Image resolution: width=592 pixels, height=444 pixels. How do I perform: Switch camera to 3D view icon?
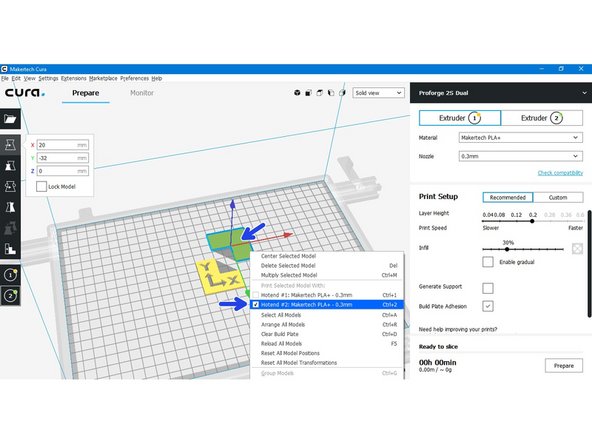pyautogui.click(x=297, y=93)
